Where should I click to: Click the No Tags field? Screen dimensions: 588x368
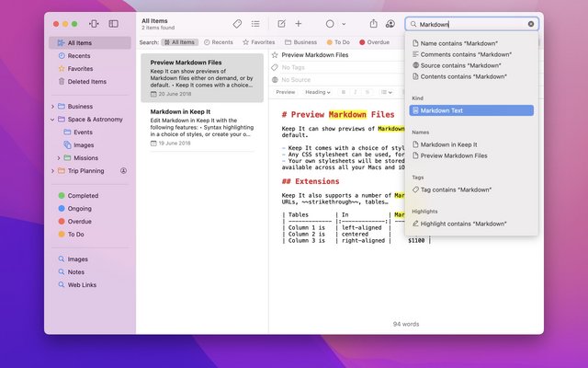pyautogui.click(x=293, y=67)
